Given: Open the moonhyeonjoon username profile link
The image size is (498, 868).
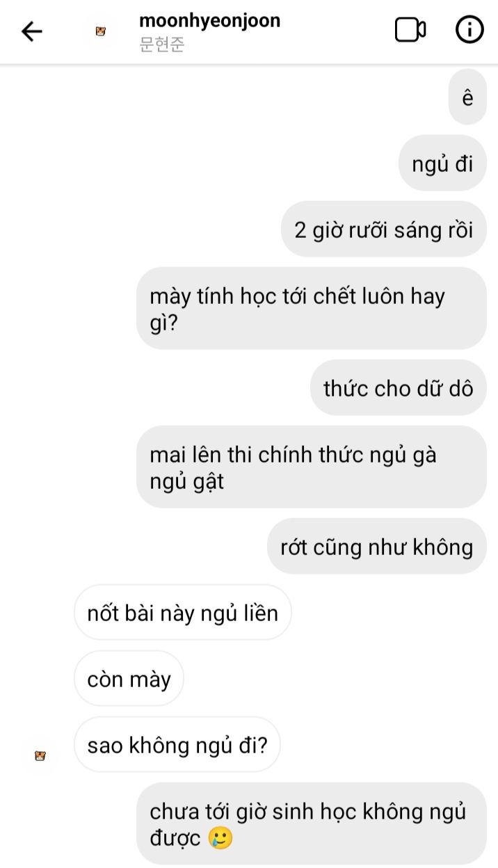Looking at the screenshot, I should (x=209, y=20).
